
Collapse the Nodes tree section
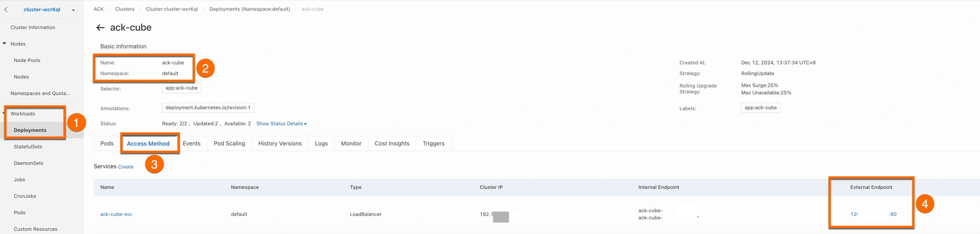[x=4, y=44]
